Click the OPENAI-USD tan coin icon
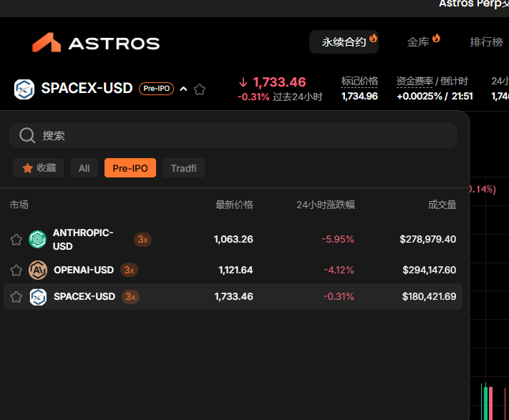 38,270
